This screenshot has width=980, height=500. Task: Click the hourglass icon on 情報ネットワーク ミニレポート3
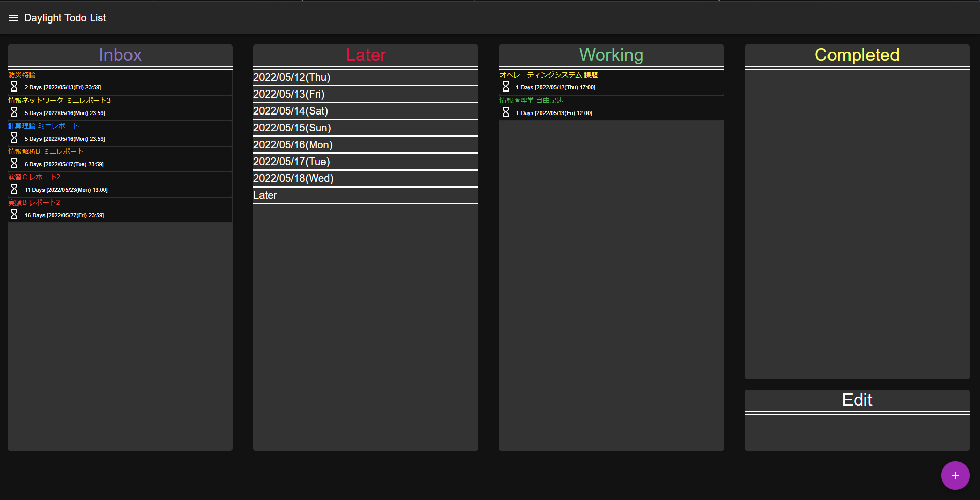[14, 112]
